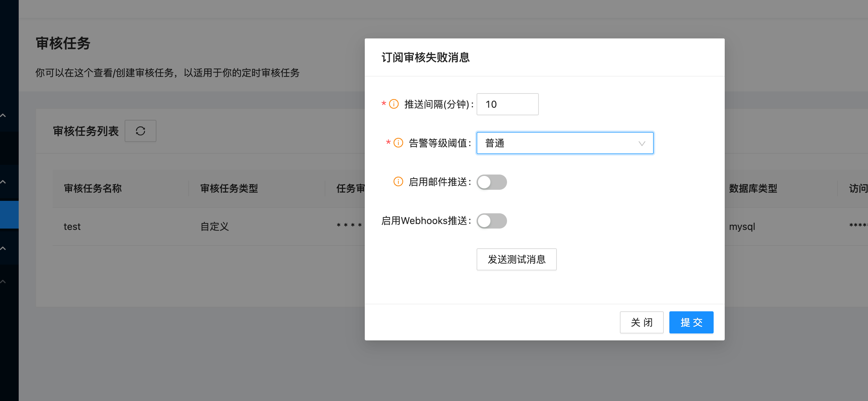Click the info icon beside 启用邮件推送
This screenshot has width=868, height=401.
click(x=398, y=182)
